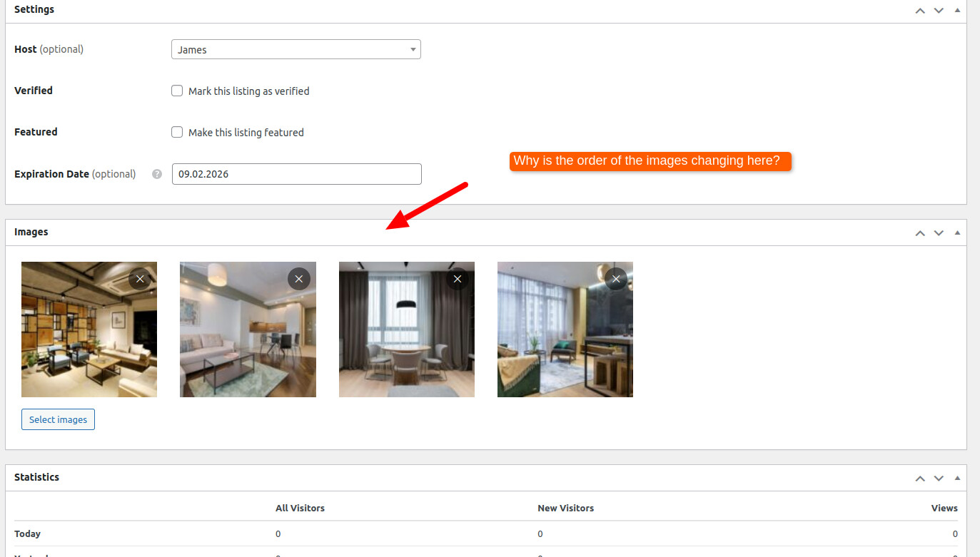Move the Settings panel down
Screen dimensions: 980x557
click(939, 10)
